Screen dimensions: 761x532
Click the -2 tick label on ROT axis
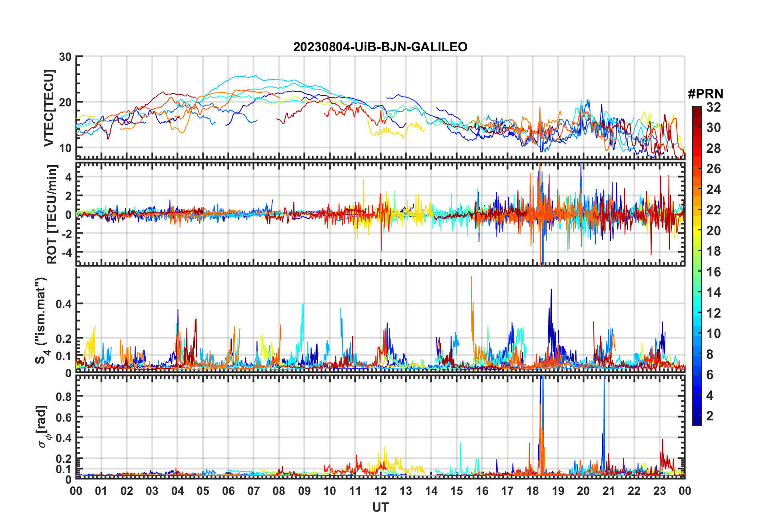67,234
